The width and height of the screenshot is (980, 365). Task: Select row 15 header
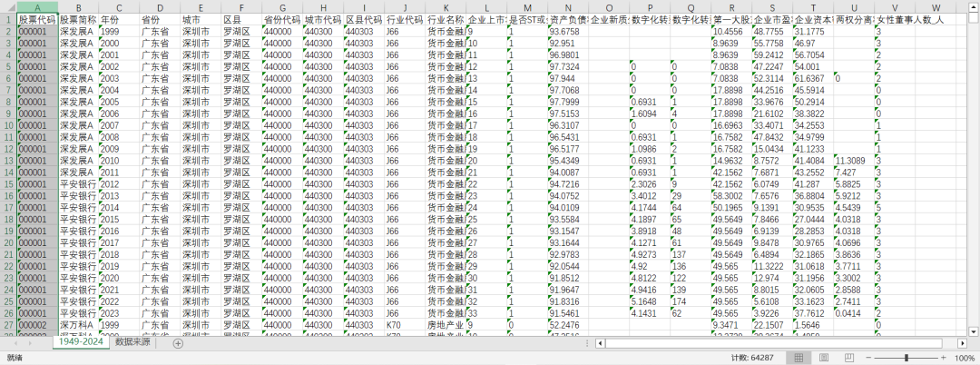(7, 183)
